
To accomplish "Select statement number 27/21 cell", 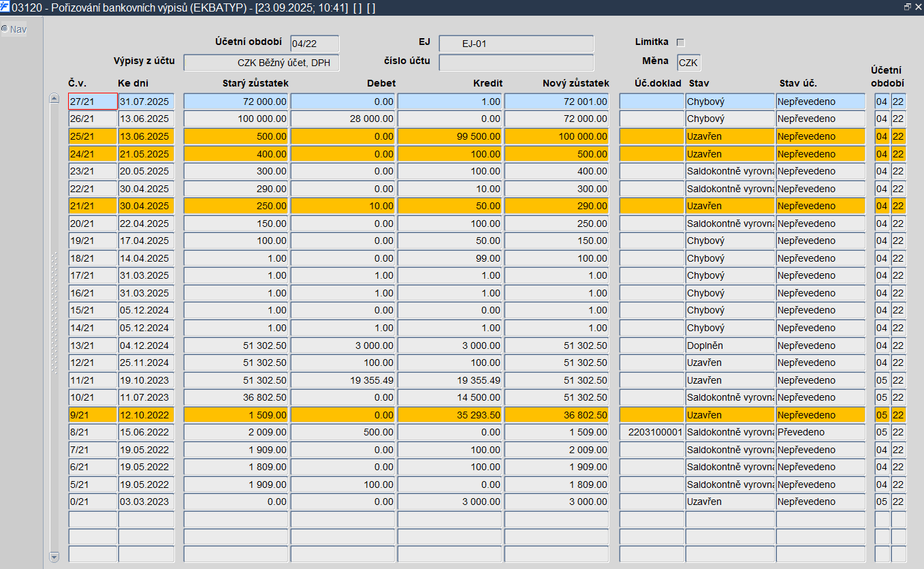I will (x=93, y=102).
